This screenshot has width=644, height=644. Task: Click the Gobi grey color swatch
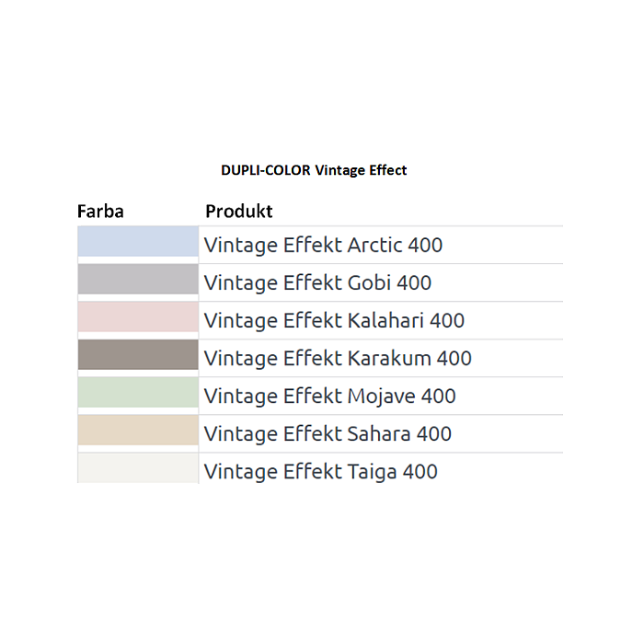tap(138, 279)
